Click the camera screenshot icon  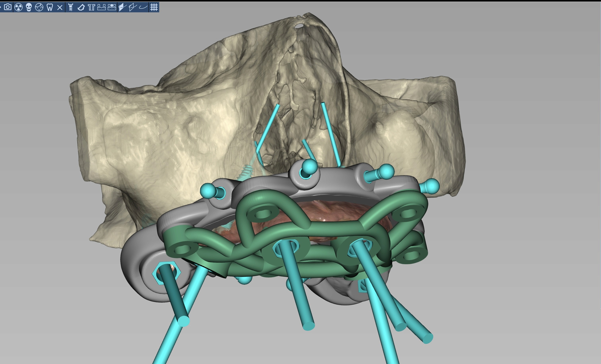coord(8,7)
